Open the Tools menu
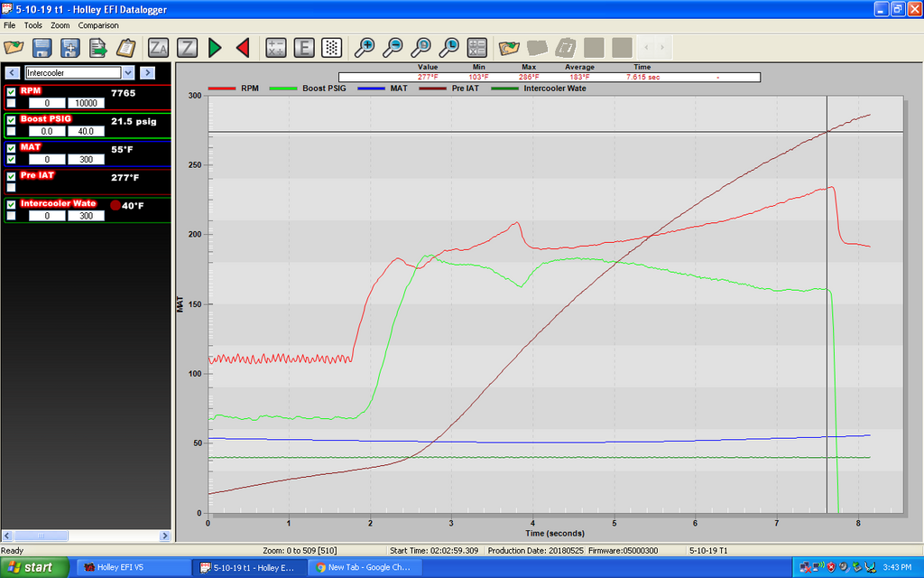This screenshot has height=578, width=924. [x=33, y=25]
